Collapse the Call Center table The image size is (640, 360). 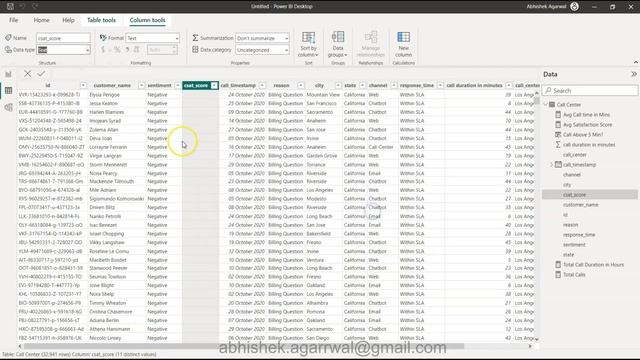[546, 105]
